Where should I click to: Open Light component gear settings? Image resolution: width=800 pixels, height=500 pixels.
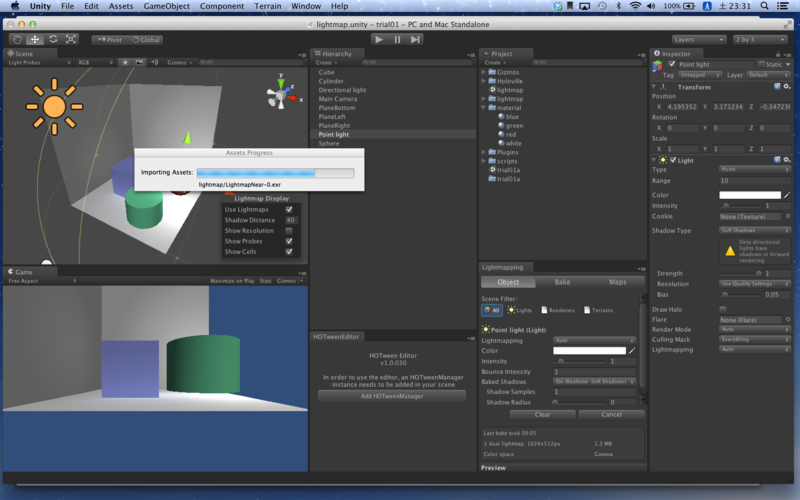click(x=787, y=160)
